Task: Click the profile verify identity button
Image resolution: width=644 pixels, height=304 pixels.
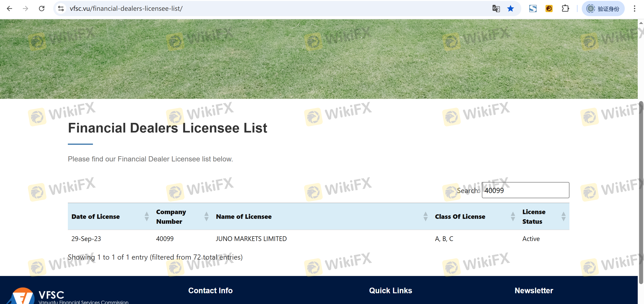Action: pos(603,9)
